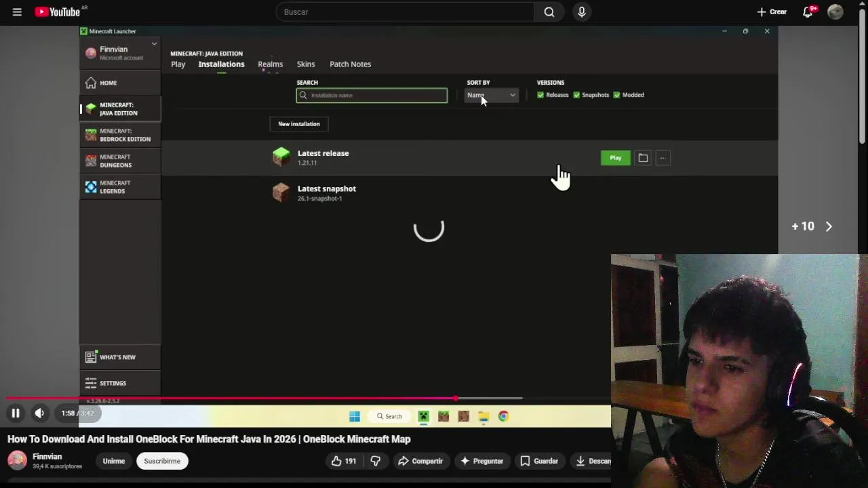Toggle the Modded checkbox

click(x=616, y=95)
